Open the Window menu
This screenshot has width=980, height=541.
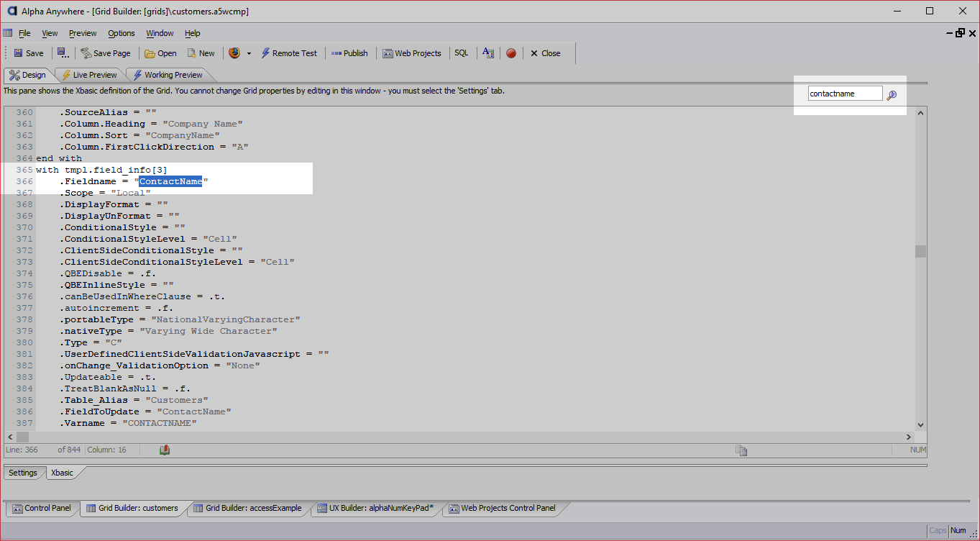160,33
